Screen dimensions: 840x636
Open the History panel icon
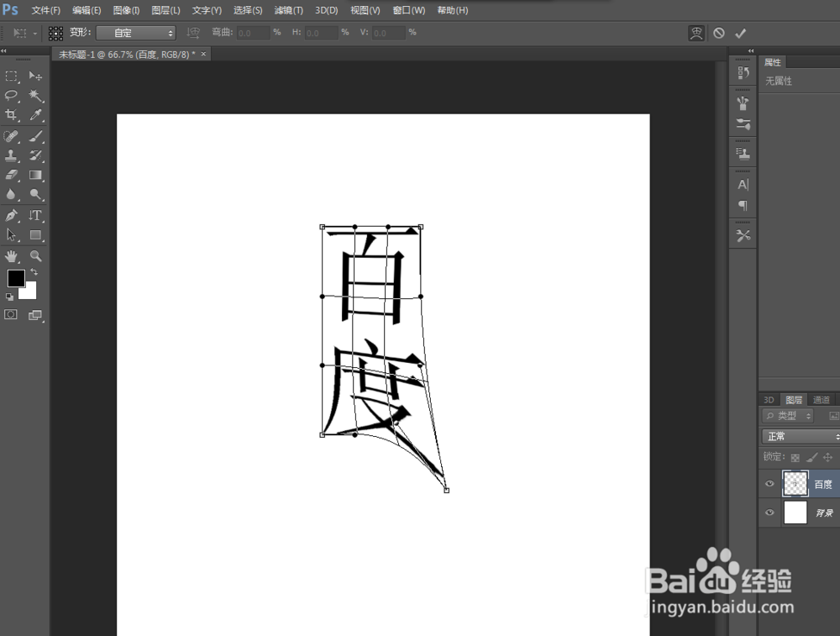click(743, 72)
